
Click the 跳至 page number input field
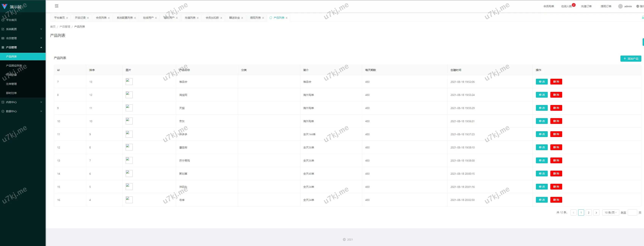tap(632, 213)
